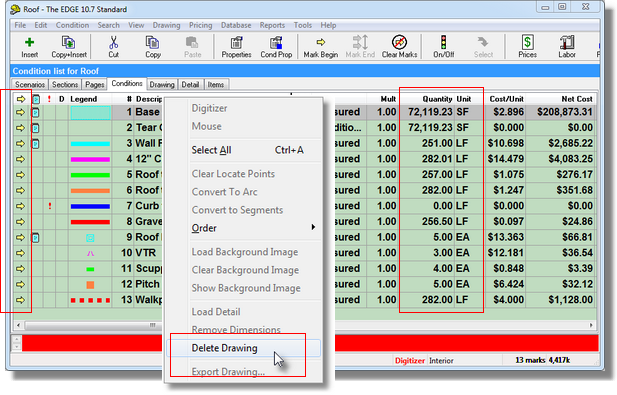This screenshot has width=617, height=395.
Task: Open the Pricing menu
Action: point(200,25)
